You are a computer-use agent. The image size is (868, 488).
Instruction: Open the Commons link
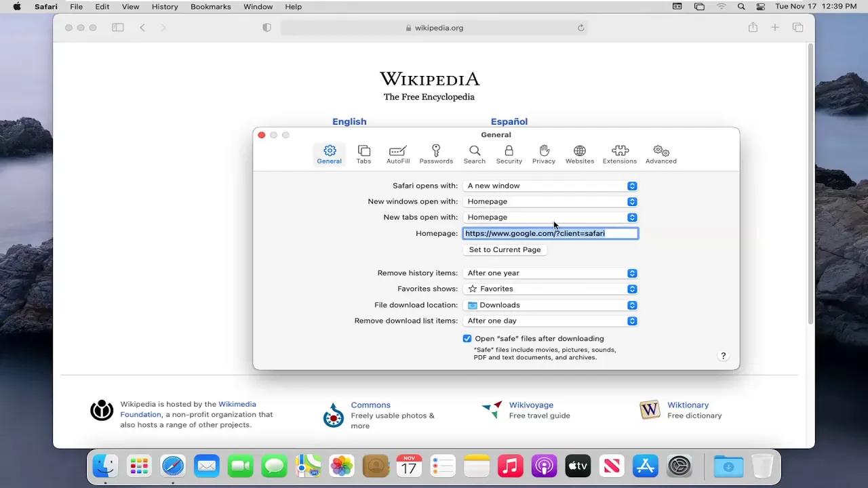pos(370,405)
